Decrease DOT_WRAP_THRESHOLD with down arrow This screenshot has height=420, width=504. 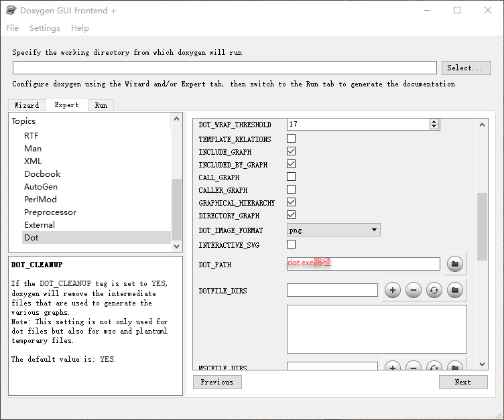(434, 127)
